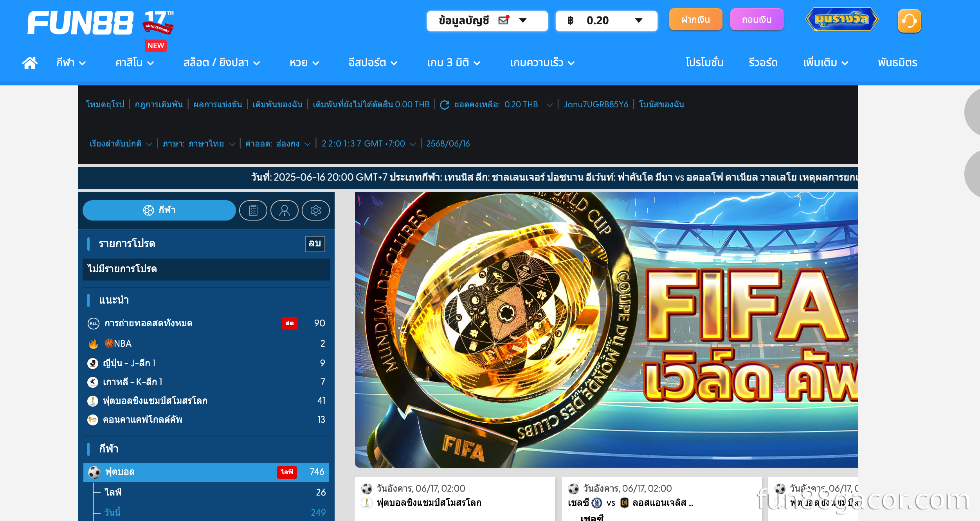Click the red live (สด) badge
The width and height of the screenshot is (980, 521).
pyautogui.click(x=290, y=323)
